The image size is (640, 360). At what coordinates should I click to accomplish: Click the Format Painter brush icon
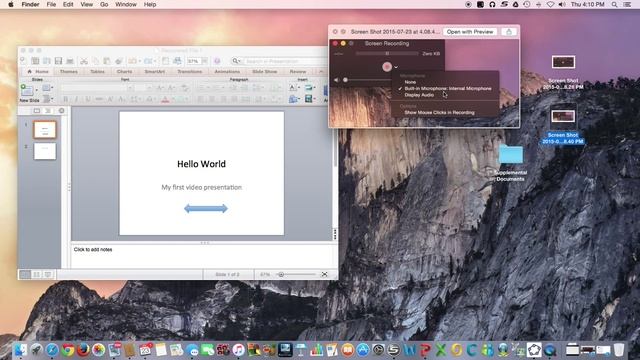119,61
